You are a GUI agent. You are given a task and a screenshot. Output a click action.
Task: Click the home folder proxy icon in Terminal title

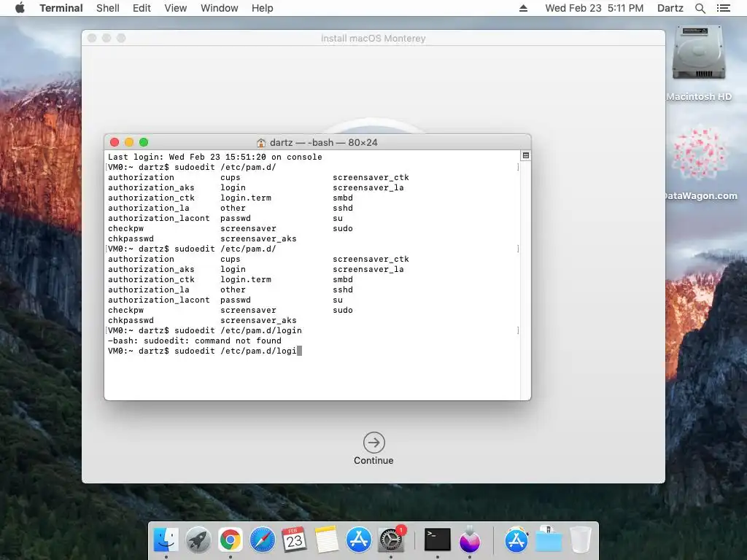(x=261, y=142)
